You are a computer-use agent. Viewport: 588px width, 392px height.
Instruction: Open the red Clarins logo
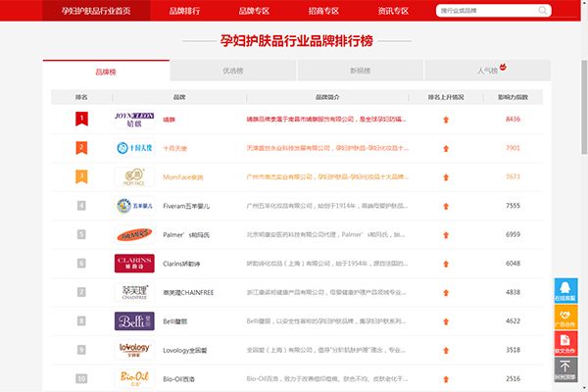click(134, 264)
